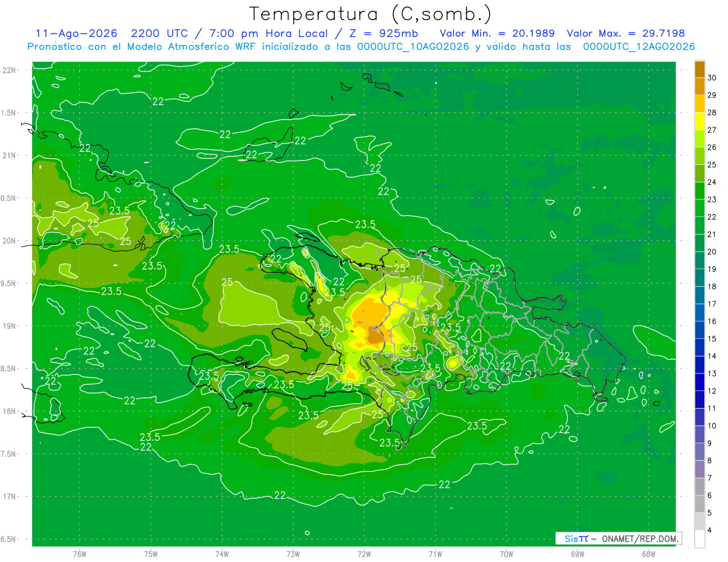The width and height of the screenshot is (728, 562).
Task: Click the color scale label '20'
Action: pyautogui.click(x=712, y=252)
